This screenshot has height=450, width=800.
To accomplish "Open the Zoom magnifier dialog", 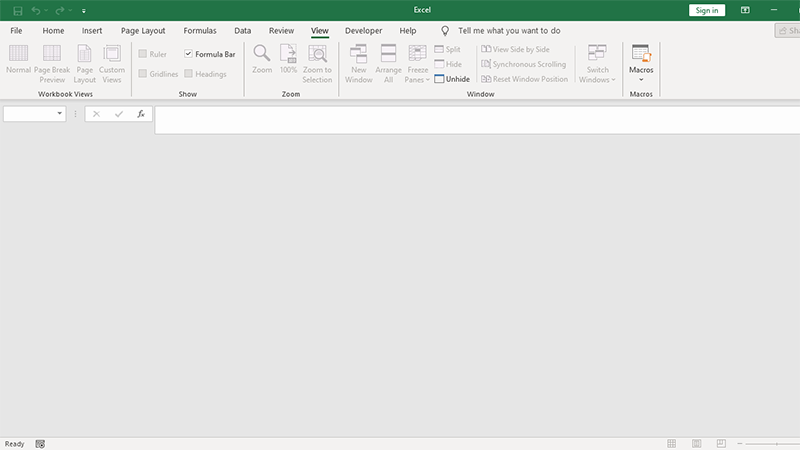I will click(262, 60).
